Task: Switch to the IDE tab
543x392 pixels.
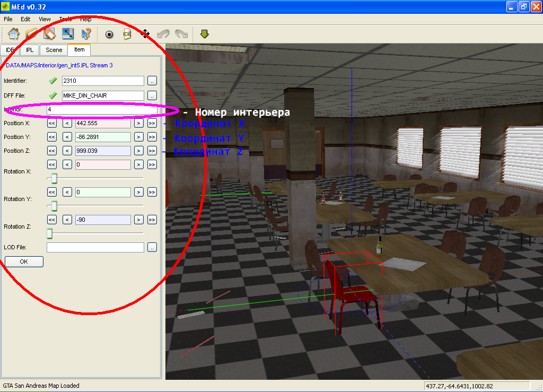Action: [x=10, y=50]
